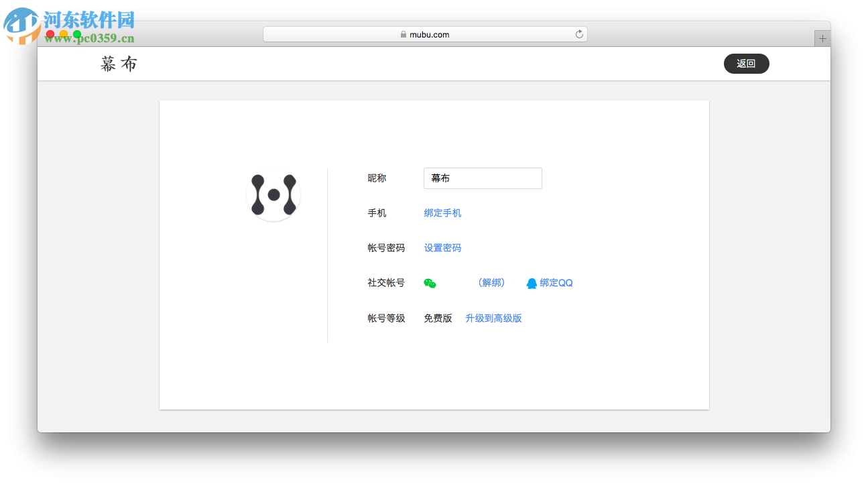Click the 帐号密码 label
This screenshot has width=868, height=486.
(x=386, y=248)
